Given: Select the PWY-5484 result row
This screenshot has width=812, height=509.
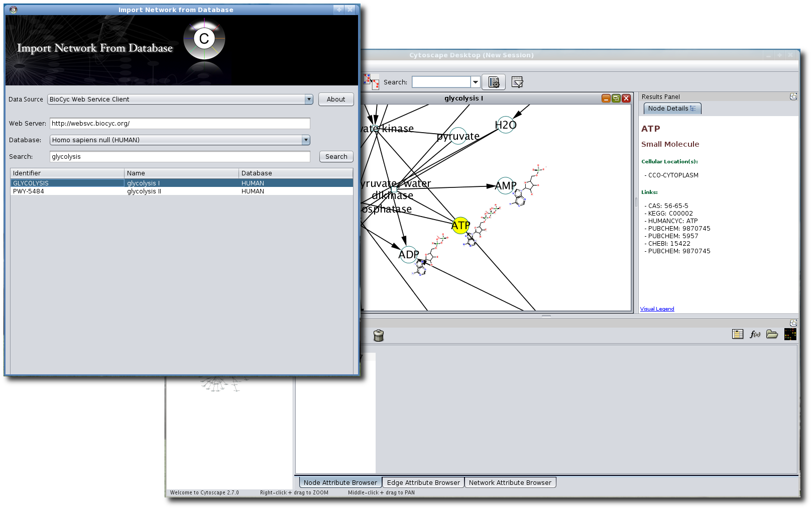Looking at the screenshot, I should pos(182,191).
